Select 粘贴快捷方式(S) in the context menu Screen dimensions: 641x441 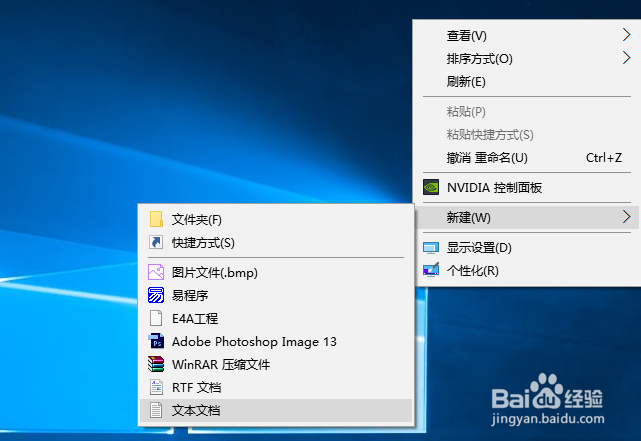click(527, 134)
